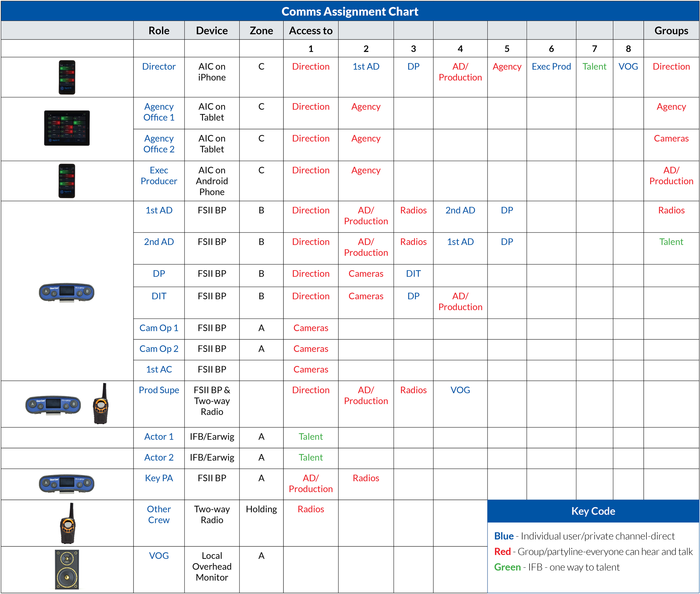This screenshot has height=594, width=700.
Task: Click the Comms Assignment Chart title
Action: pos(350,12)
